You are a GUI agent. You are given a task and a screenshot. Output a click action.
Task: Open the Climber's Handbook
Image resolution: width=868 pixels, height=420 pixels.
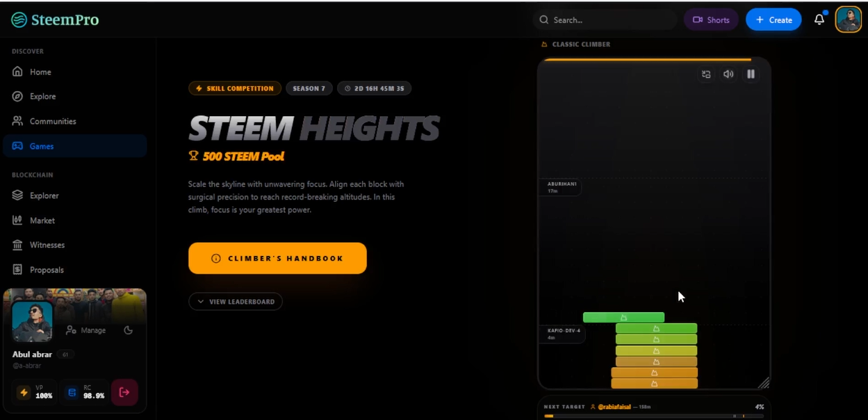coord(277,258)
